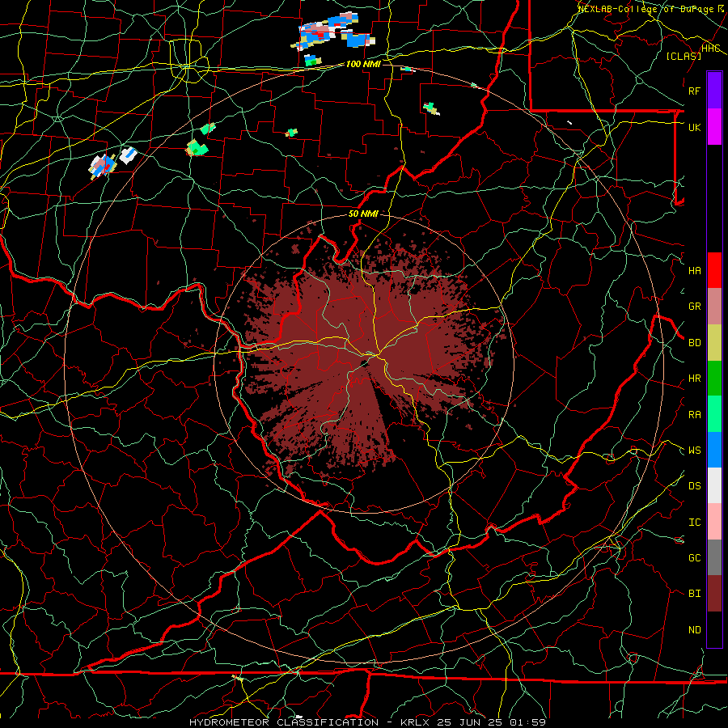Click the "UK" legend label

[695, 127]
